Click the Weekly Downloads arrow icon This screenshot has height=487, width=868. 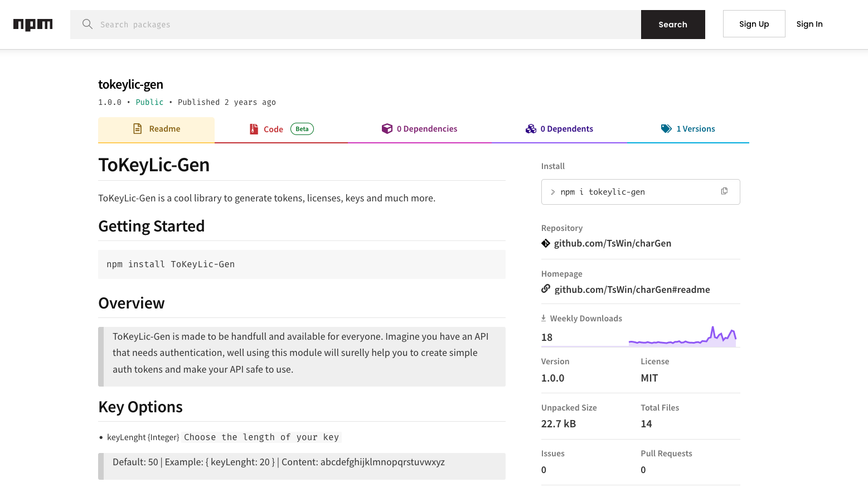(x=544, y=318)
